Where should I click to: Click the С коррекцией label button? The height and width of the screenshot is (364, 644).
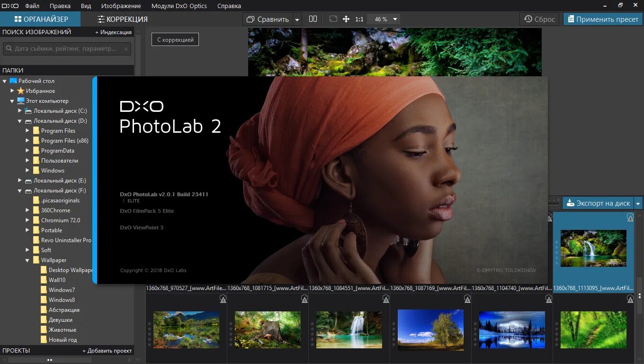tap(175, 40)
